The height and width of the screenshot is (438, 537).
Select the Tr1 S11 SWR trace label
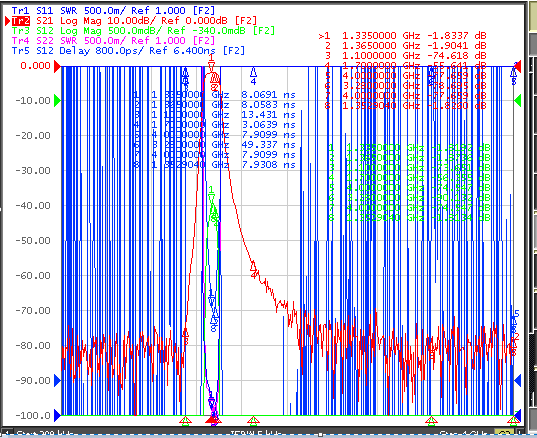[x=113, y=11]
